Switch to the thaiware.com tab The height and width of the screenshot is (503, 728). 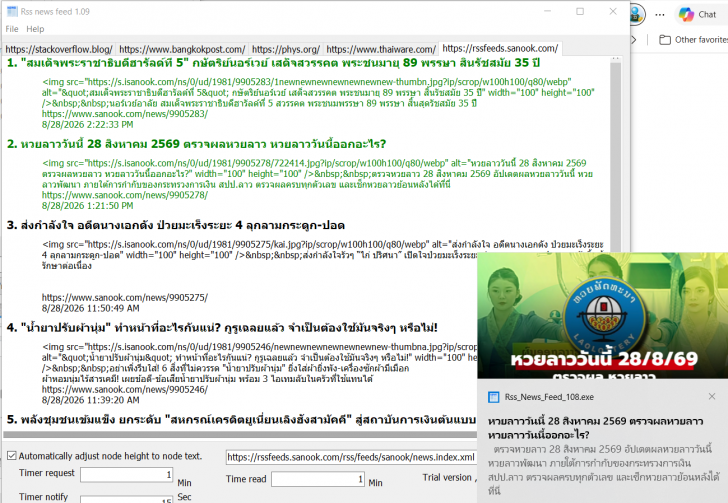pos(381,49)
